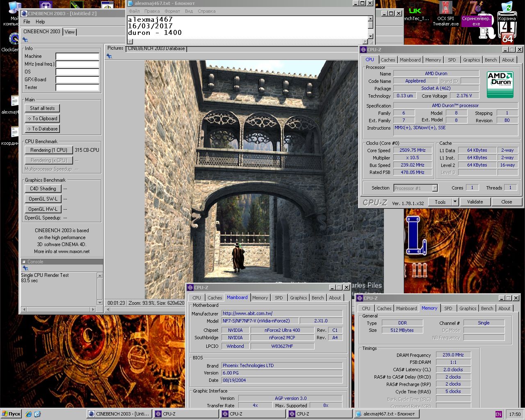Run the C4D Shading benchmark
Screen dimensions: 525x420
[43, 189]
